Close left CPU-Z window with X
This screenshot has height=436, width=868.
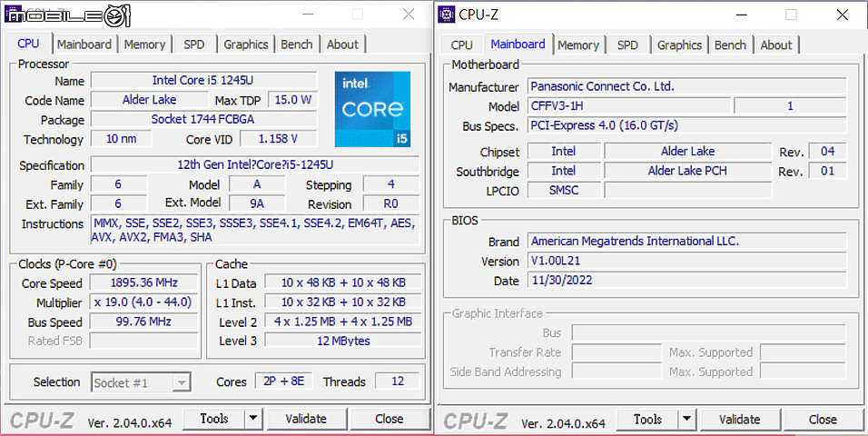pos(409,15)
